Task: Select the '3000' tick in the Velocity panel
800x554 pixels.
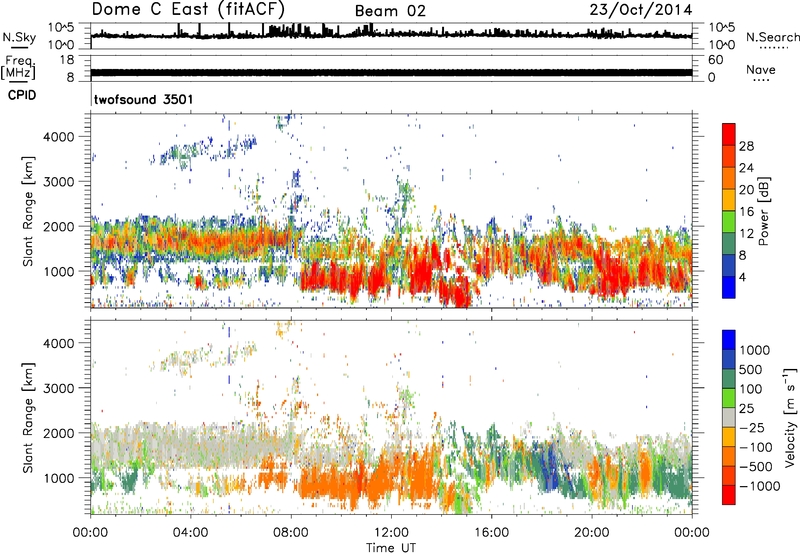Action: coord(59,388)
